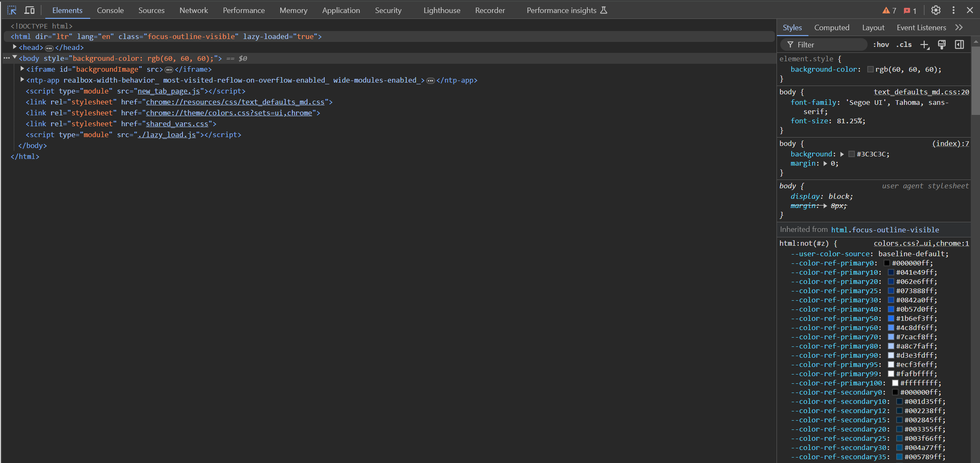Image resolution: width=980 pixels, height=463 pixels.
Task: Click the customize DevTools overflow icon
Action: (x=953, y=9)
